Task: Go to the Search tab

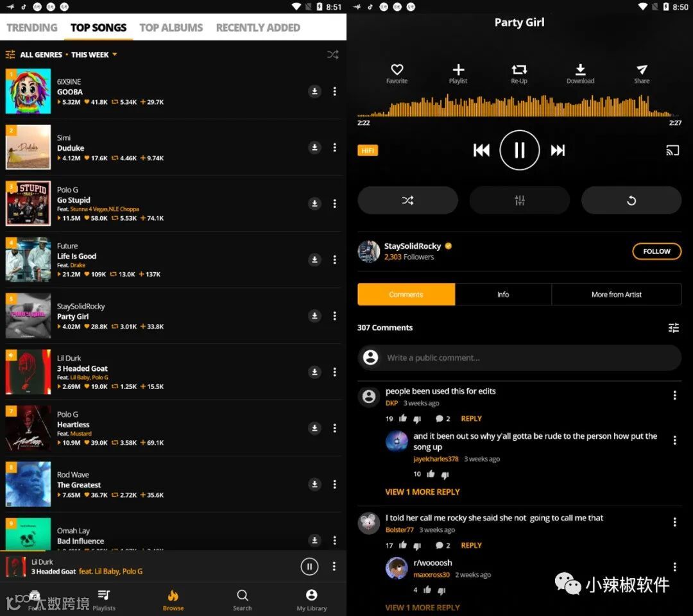Action: coord(242,600)
